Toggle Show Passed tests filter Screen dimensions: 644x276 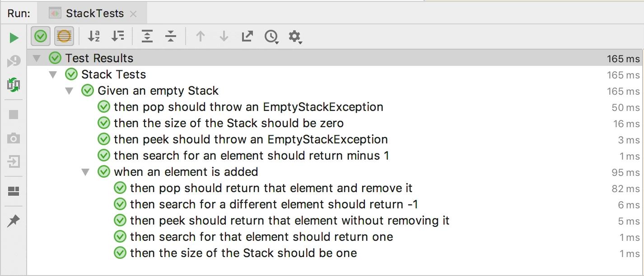point(41,37)
